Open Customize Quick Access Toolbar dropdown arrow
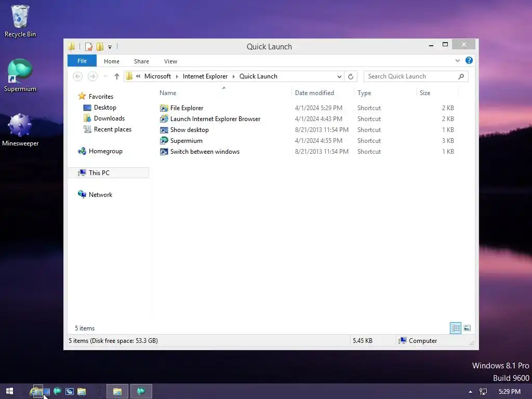 [x=110, y=47]
